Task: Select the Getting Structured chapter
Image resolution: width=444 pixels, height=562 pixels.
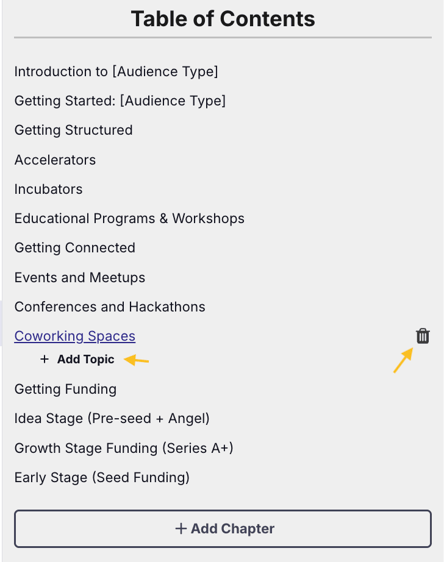Action: 73,130
